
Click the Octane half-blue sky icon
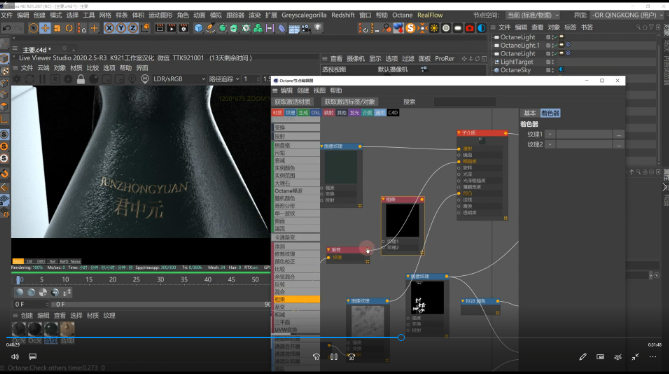[482, 28]
